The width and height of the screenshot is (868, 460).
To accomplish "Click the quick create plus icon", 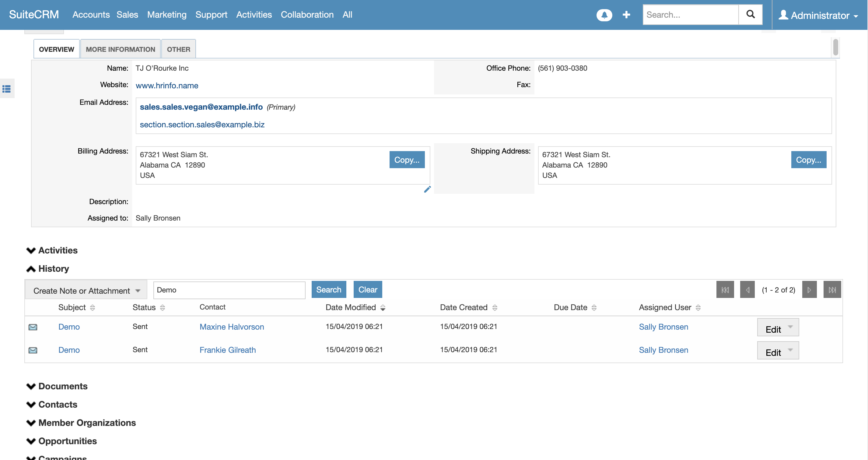I will tap(626, 15).
